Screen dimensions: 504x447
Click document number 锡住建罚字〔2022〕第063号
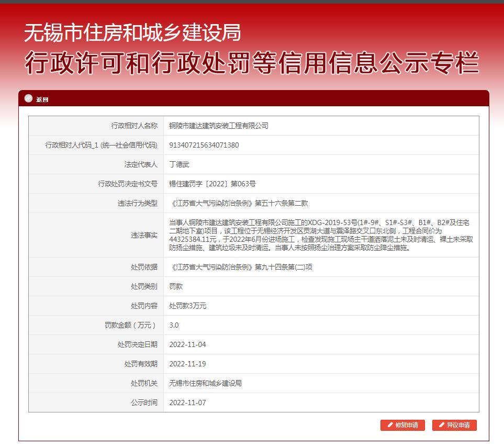[x=212, y=184]
